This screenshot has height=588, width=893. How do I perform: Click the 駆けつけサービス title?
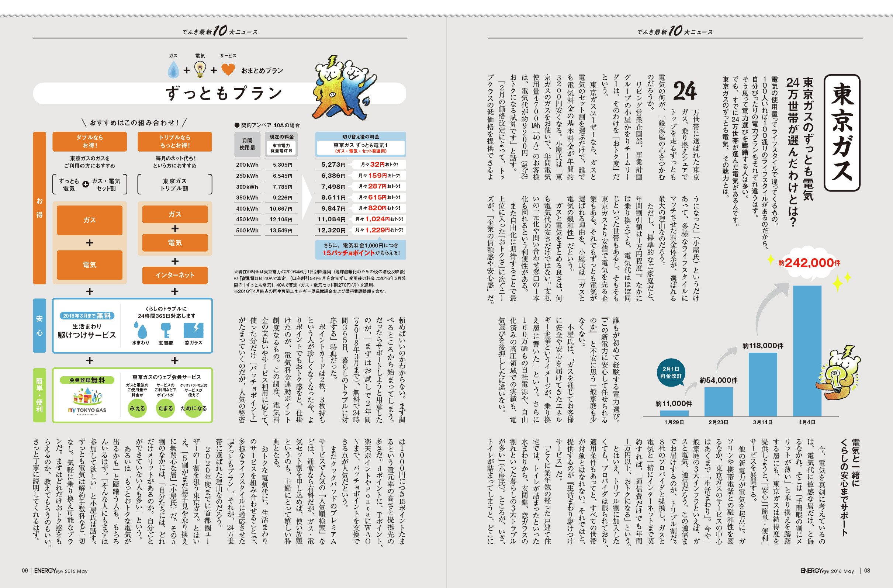[x=87, y=335]
